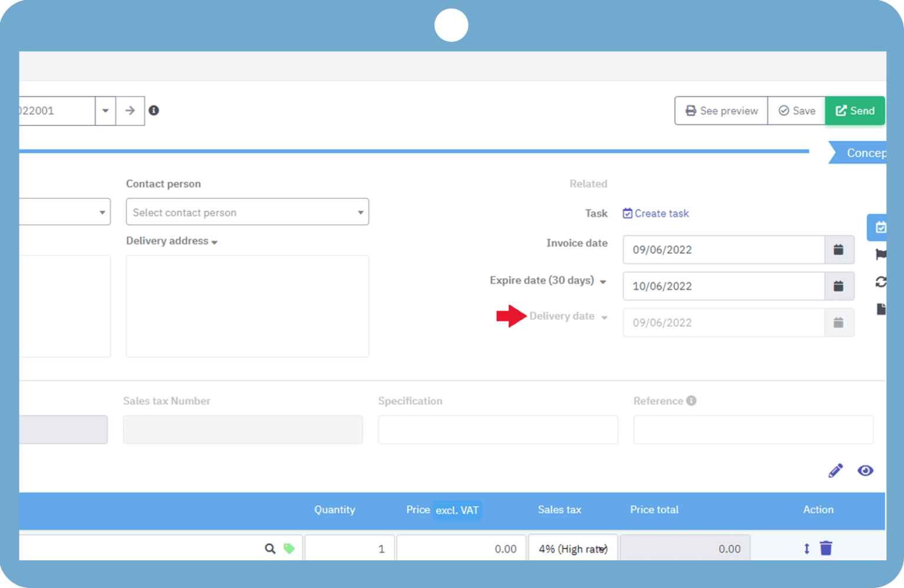Click the search magnifier in item row
Viewport: 904px width, 588px height.
point(270,549)
